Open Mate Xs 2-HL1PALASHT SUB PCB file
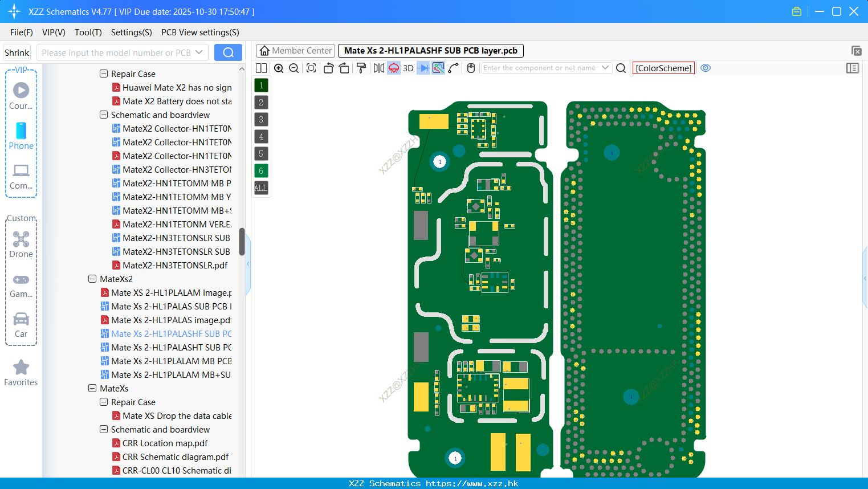Viewport: 868px width, 489px height. pyautogui.click(x=166, y=347)
